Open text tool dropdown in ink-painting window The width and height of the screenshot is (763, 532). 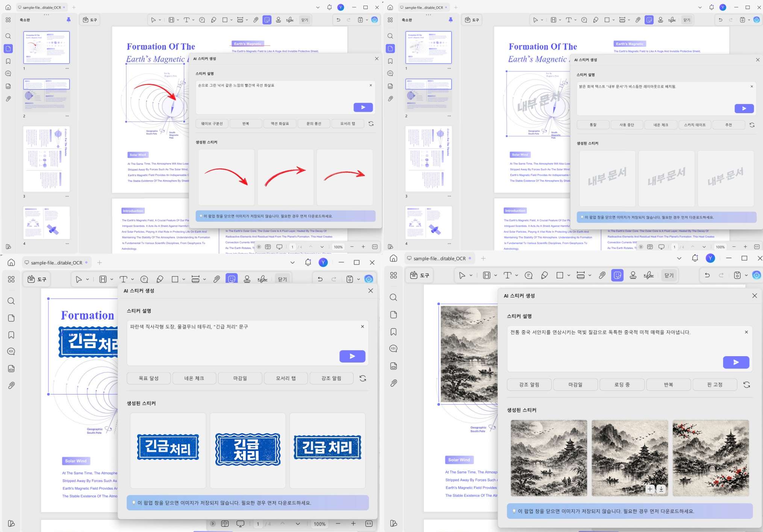516,275
